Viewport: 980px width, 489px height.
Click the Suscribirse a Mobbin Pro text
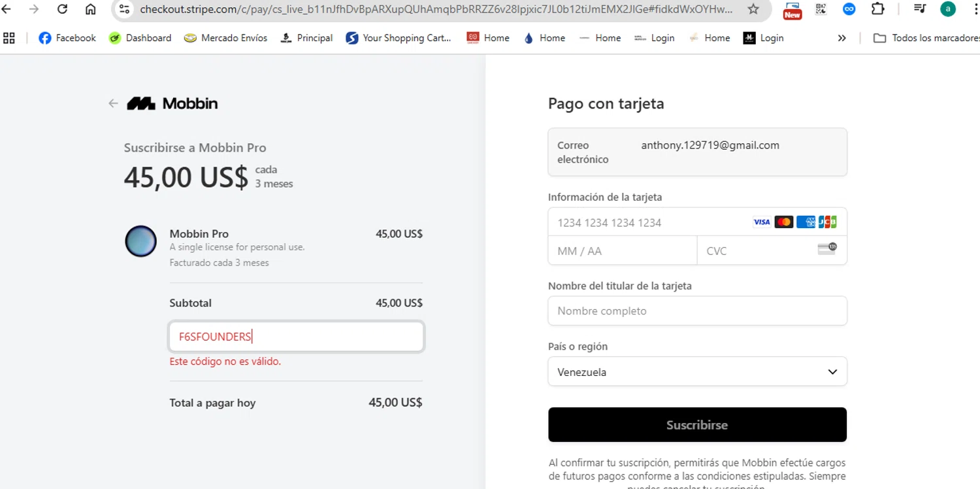pyautogui.click(x=195, y=148)
